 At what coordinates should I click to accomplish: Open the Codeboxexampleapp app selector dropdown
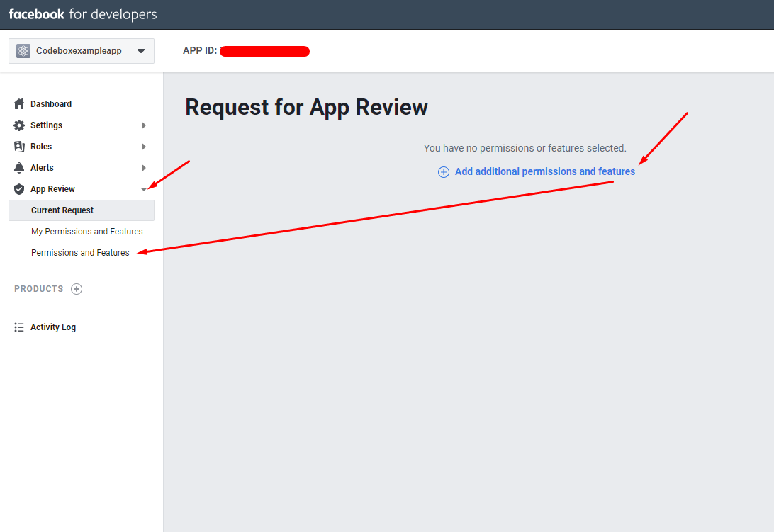(82, 51)
